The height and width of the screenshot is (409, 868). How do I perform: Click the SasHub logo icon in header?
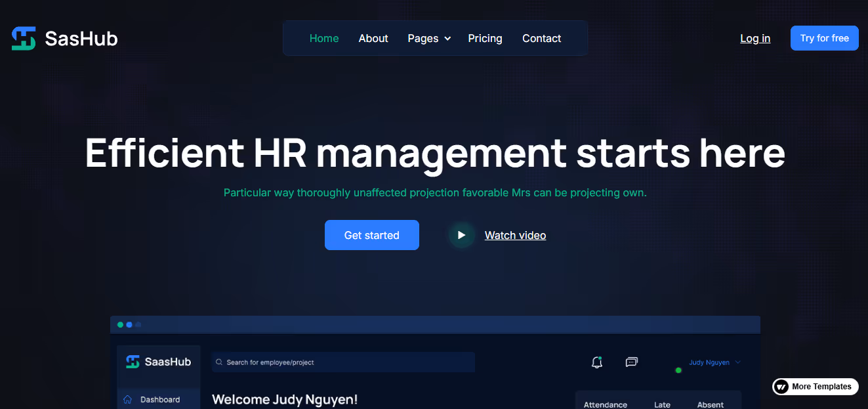24,39
